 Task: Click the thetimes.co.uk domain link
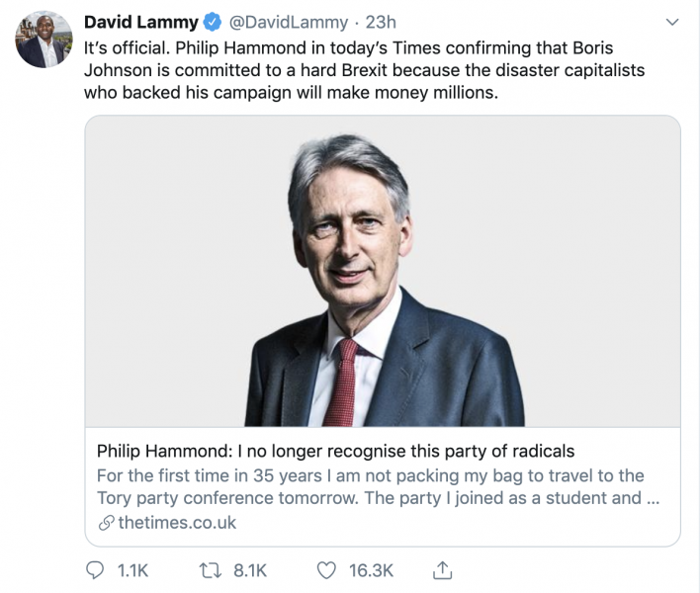177,523
